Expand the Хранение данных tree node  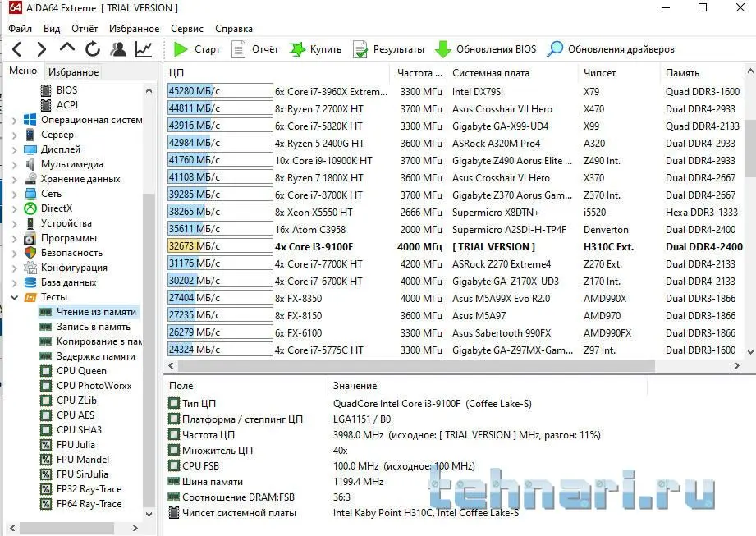(15, 179)
